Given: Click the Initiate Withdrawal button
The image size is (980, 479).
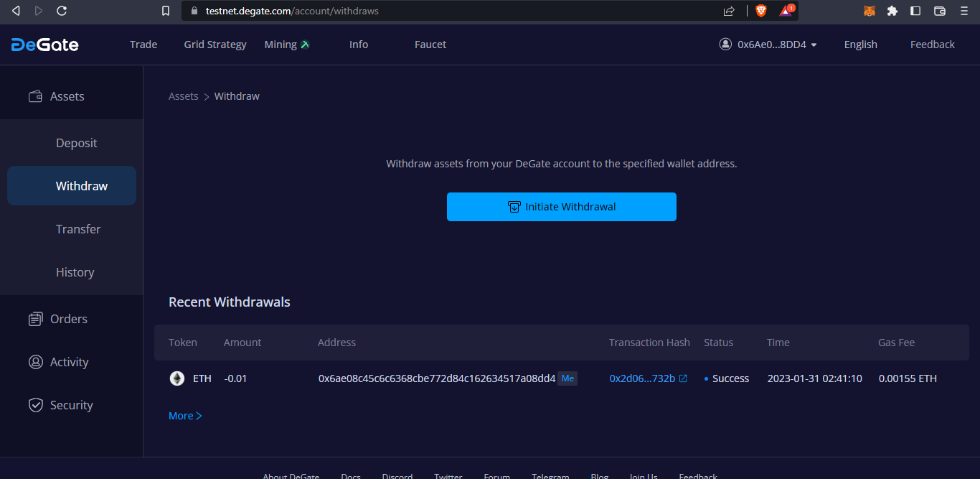Looking at the screenshot, I should tap(562, 207).
